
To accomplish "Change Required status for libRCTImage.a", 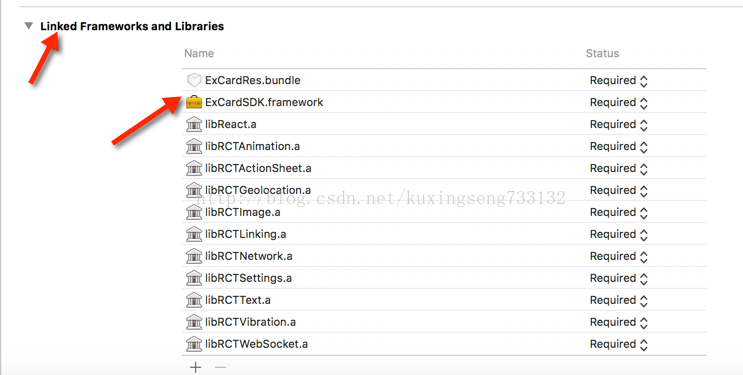I will pyautogui.click(x=618, y=212).
